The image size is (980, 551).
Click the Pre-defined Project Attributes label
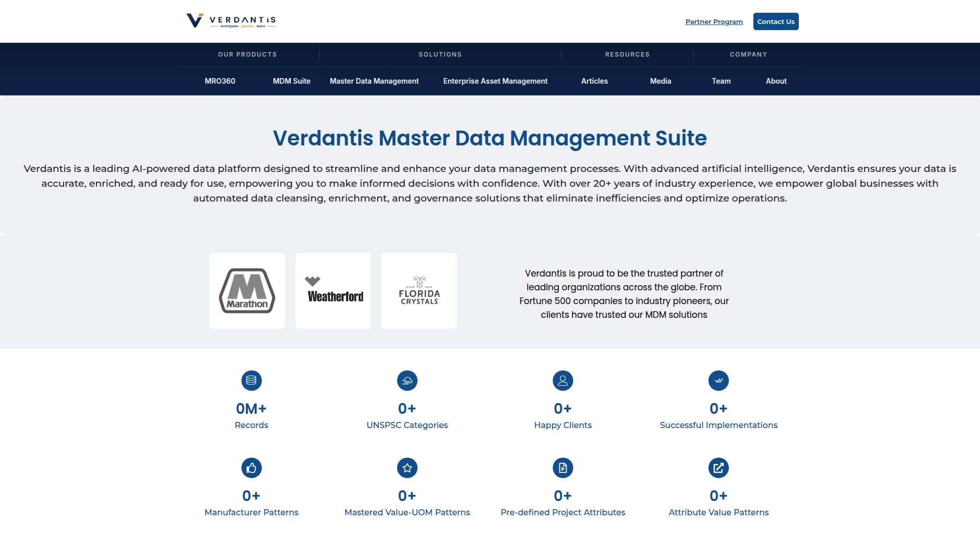(563, 512)
